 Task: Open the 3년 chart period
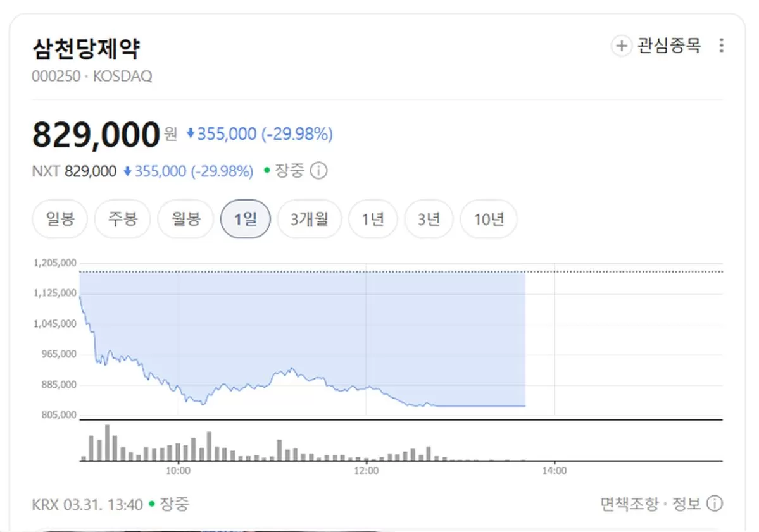click(429, 218)
